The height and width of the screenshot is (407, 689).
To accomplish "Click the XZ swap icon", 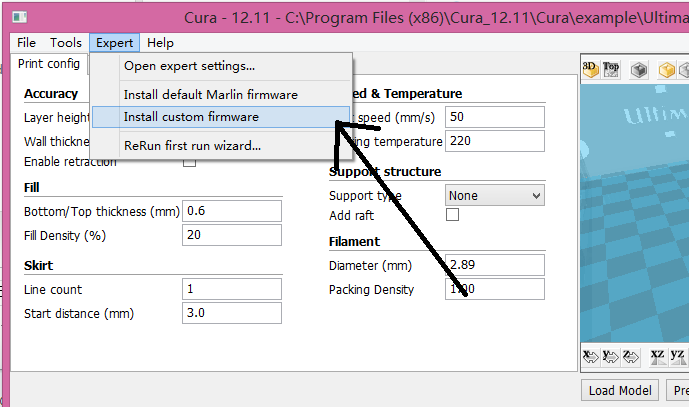I will (x=657, y=355).
